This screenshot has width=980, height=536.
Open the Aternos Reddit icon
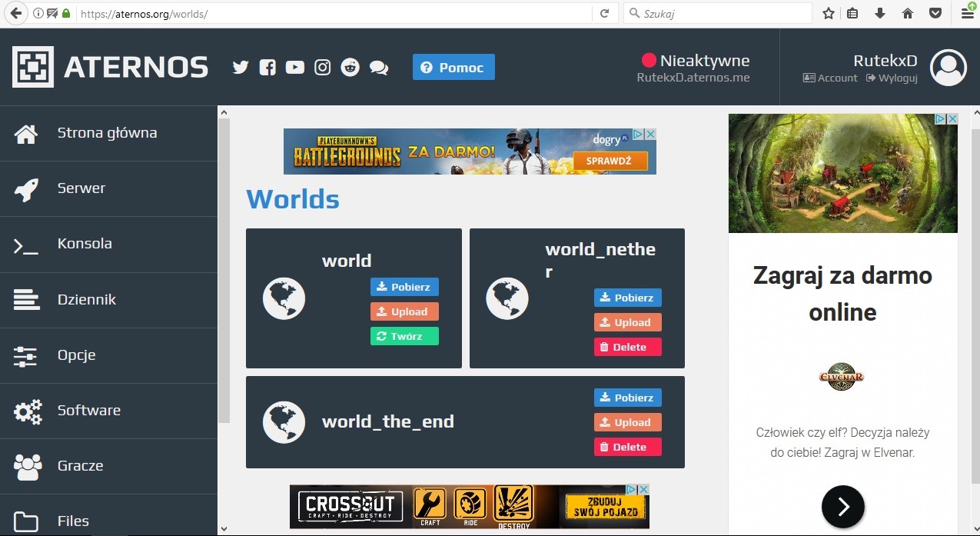tap(350, 68)
